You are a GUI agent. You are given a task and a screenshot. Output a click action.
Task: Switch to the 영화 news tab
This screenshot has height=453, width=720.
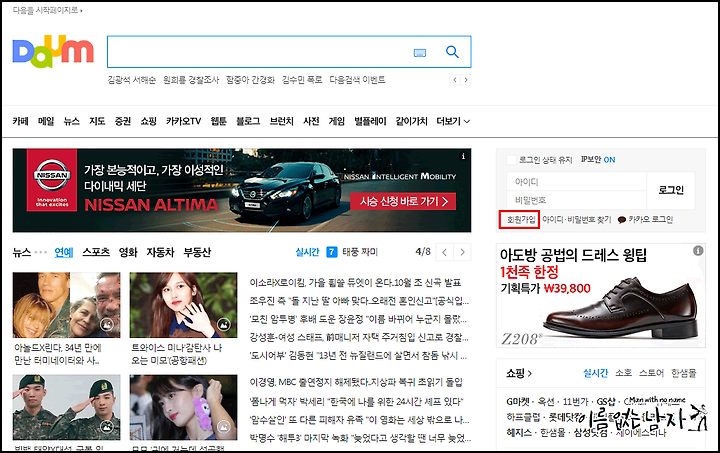point(128,252)
